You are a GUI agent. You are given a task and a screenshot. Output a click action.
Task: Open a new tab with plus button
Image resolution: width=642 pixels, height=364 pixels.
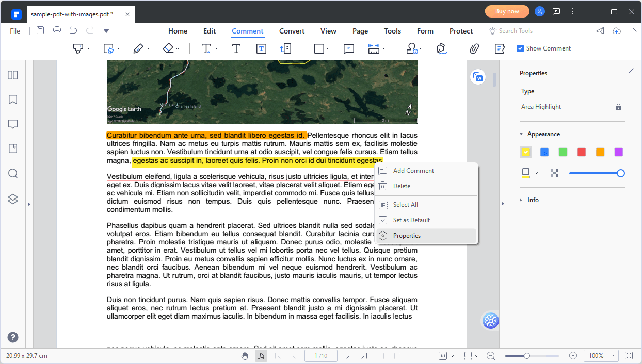tap(147, 14)
